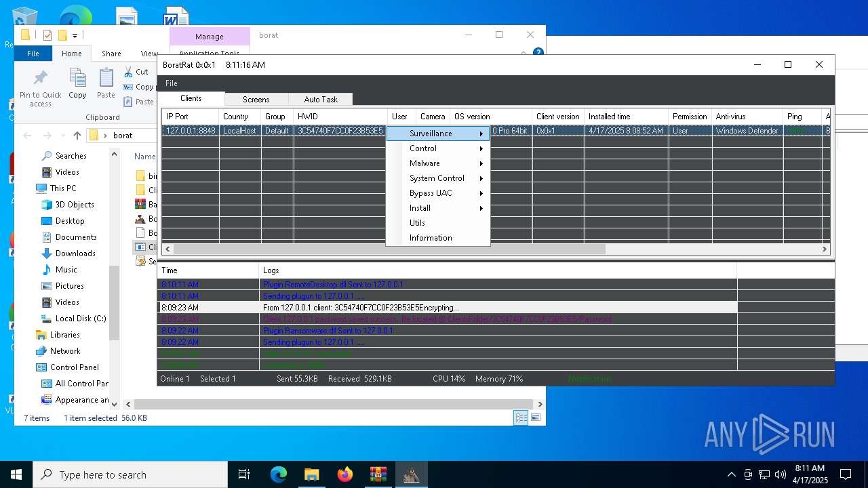Click the Permission column header

pos(690,117)
